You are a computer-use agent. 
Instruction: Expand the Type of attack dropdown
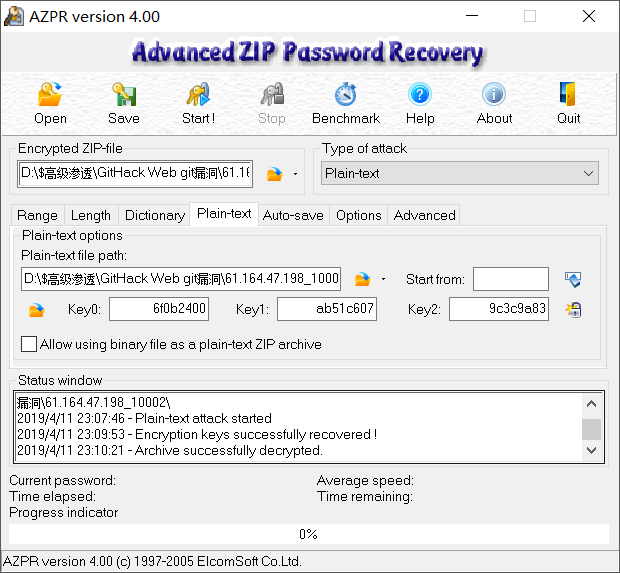(459, 173)
